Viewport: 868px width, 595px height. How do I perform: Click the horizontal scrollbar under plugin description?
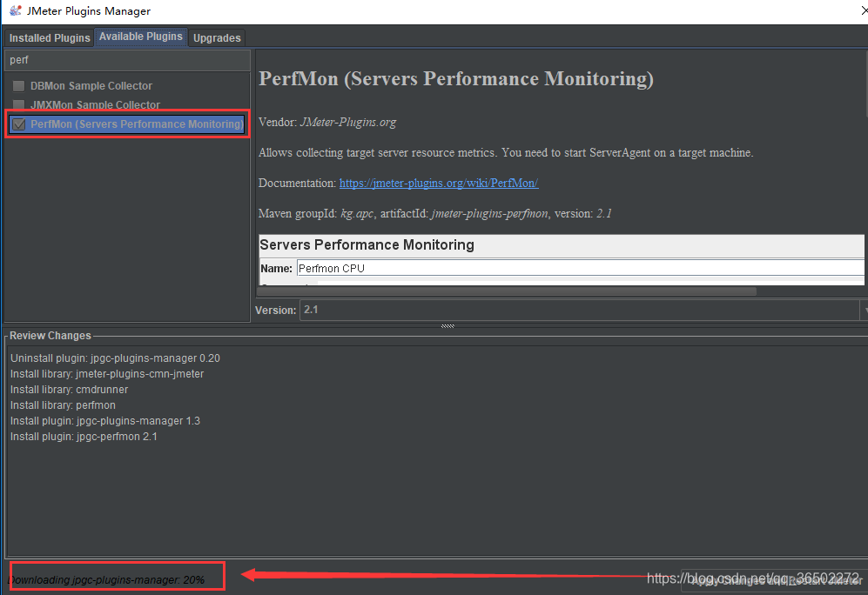pos(507,291)
